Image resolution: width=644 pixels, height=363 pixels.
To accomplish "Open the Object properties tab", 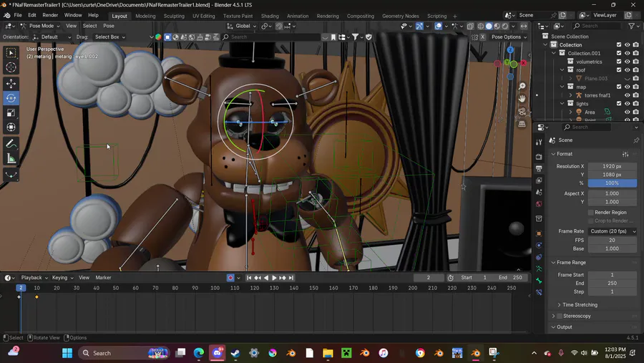I will 539,233.
